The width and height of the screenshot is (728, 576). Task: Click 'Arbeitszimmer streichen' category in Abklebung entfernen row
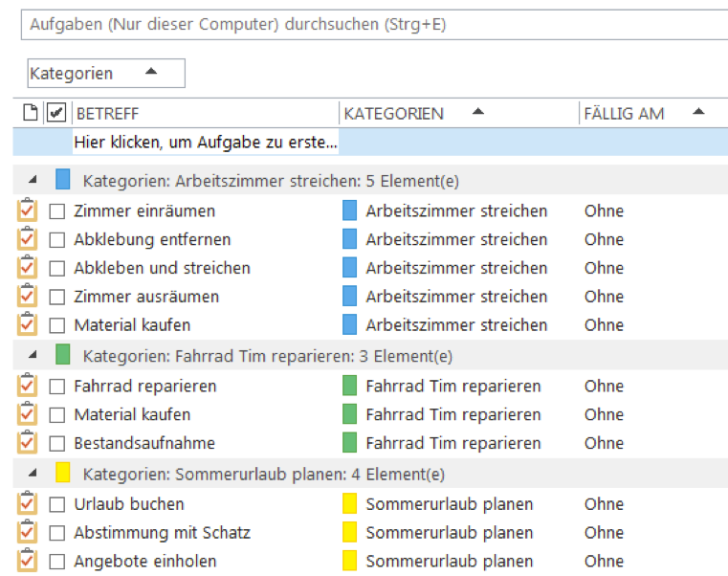pos(456,240)
